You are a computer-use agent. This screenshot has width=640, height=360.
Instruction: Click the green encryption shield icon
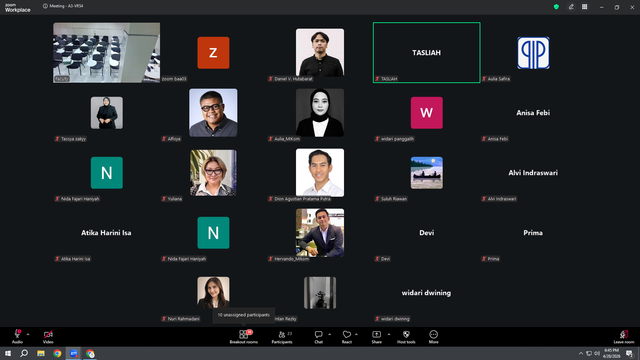[x=556, y=7]
